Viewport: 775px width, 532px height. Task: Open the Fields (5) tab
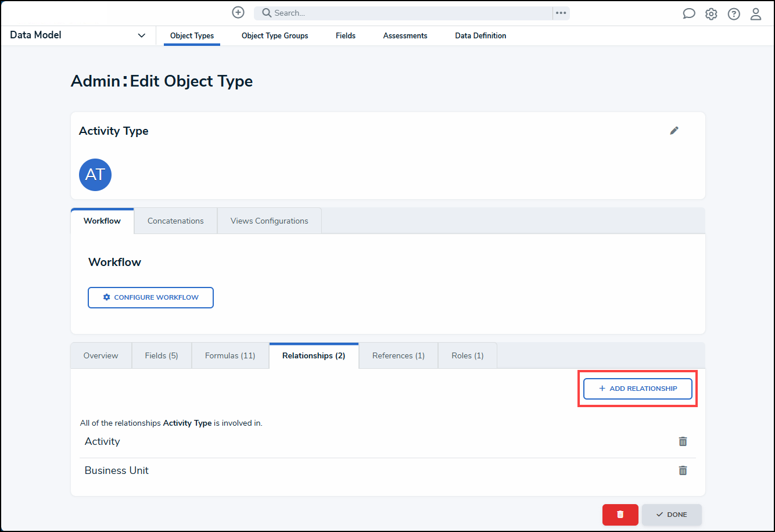[x=162, y=355]
